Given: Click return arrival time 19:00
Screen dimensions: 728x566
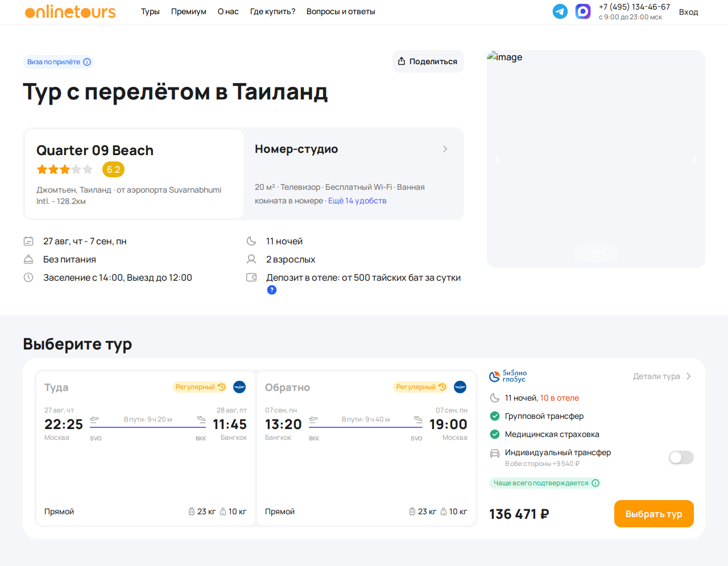Looking at the screenshot, I should pyautogui.click(x=448, y=424).
